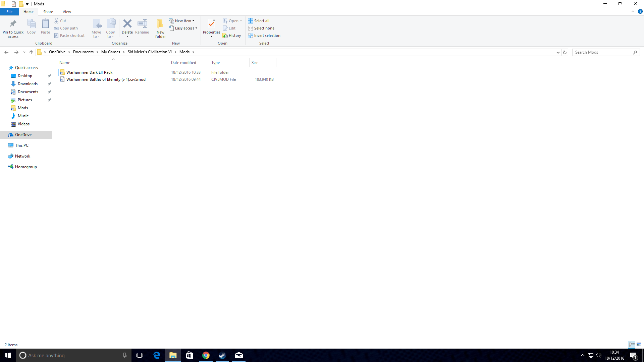
Task: Click the Open button in the ribbon
Action: 232,21
